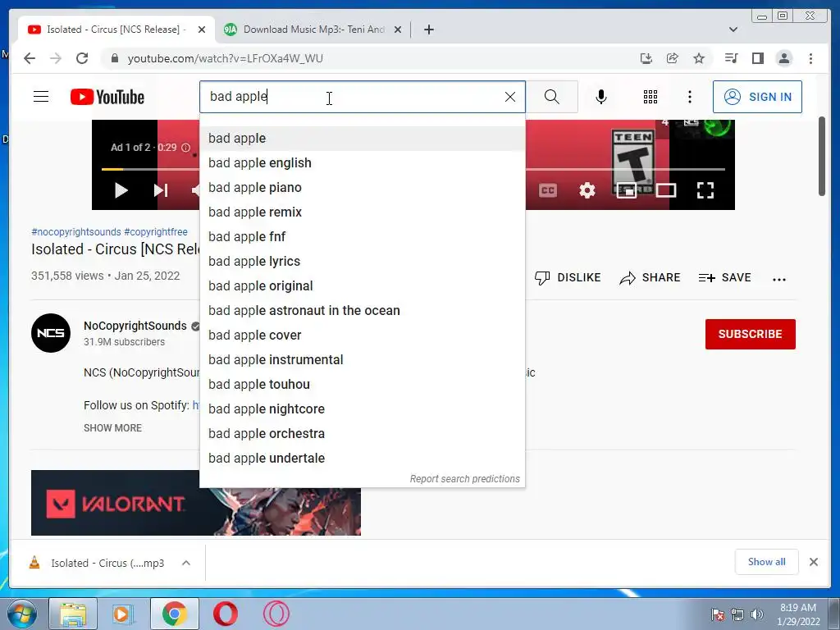840x630 pixels.
Task: Switch to miniplayer mode
Action: click(x=627, y=190)
